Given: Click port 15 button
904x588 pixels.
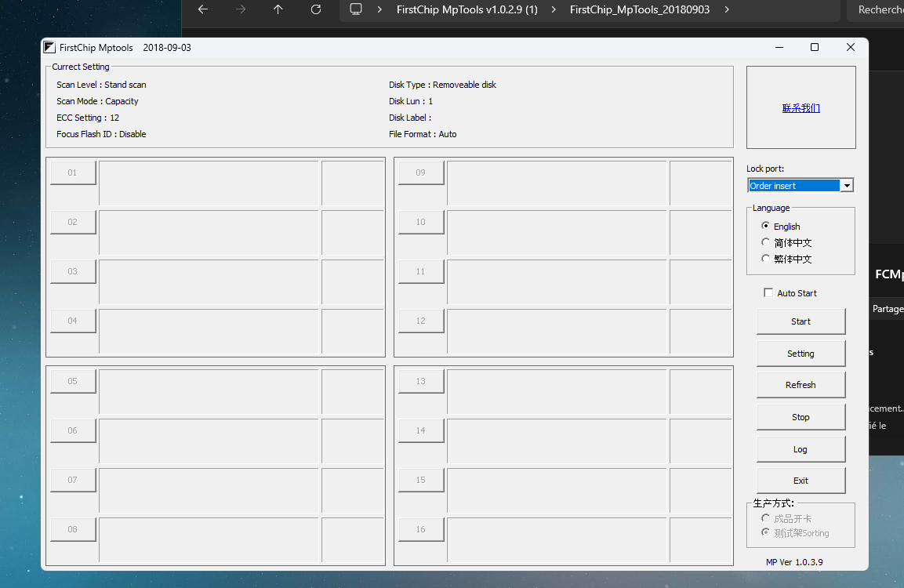Looking at the screenshot, I should (421, 480).
